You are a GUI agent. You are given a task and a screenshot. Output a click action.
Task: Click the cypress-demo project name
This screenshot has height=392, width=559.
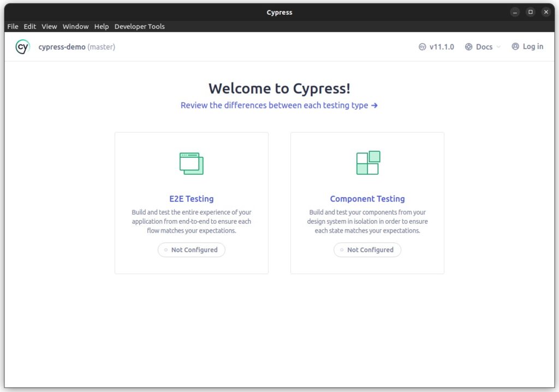tap(62, 47)
